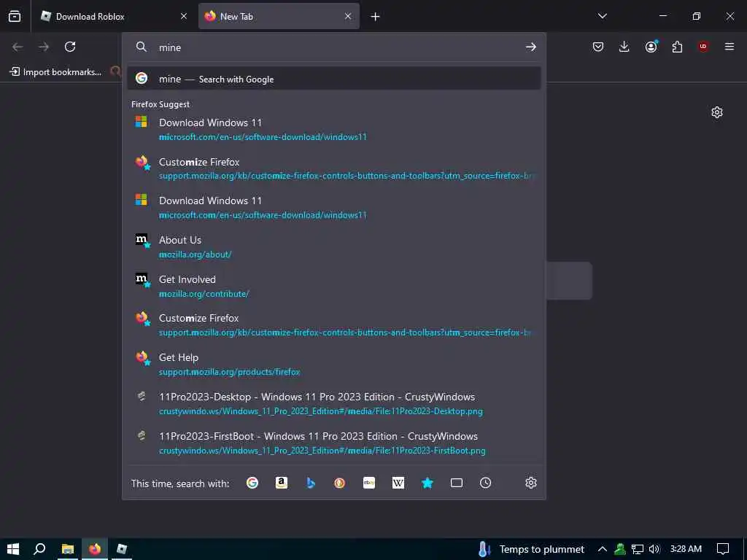Open the Get Help suggestion
747x560 pixels.
334,365
